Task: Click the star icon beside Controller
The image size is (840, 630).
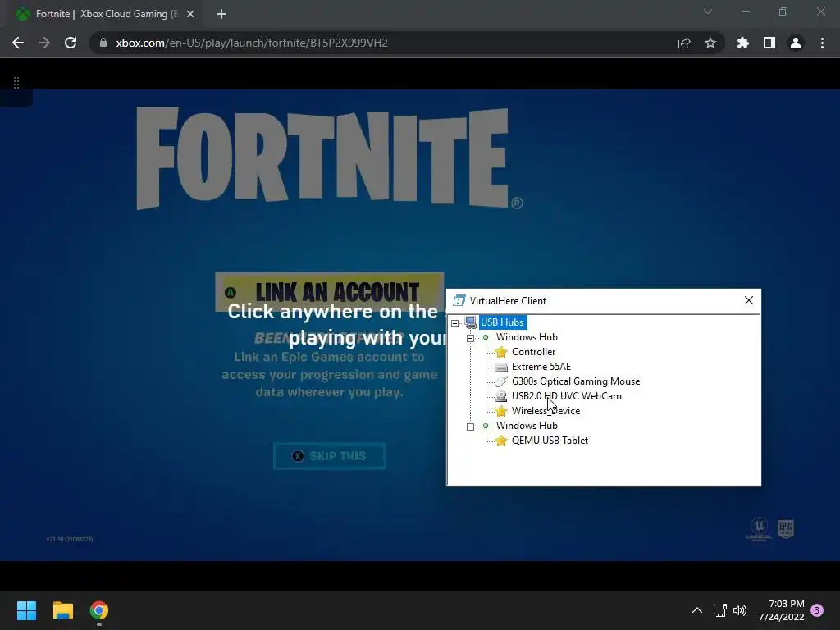Action: coord(501,352)
